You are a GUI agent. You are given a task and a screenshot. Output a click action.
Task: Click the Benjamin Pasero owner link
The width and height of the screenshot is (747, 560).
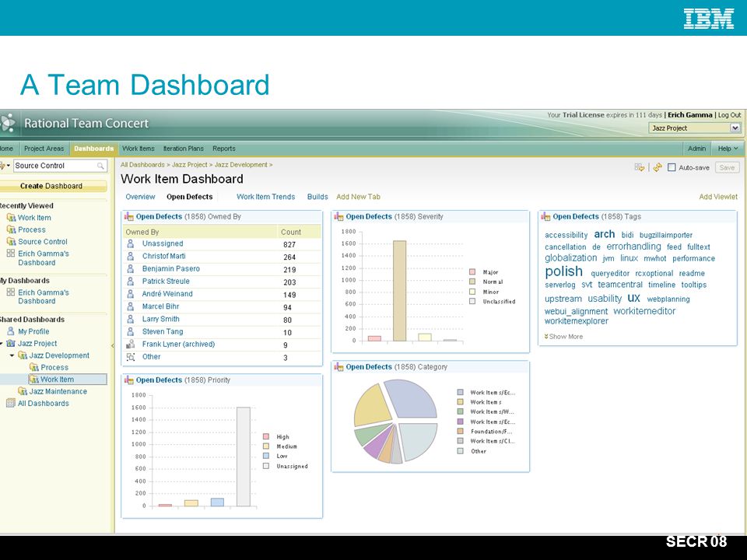(x=170, y=268)
